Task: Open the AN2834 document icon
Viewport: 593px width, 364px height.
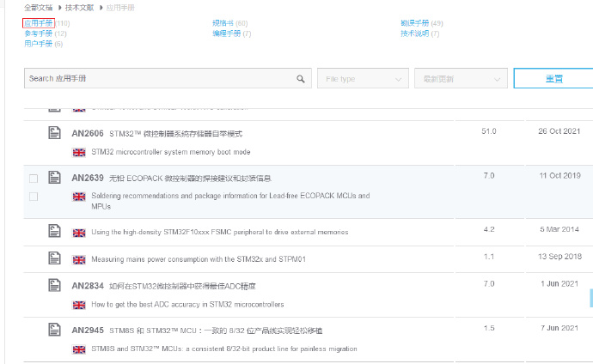Action: (x=54, y=285)
